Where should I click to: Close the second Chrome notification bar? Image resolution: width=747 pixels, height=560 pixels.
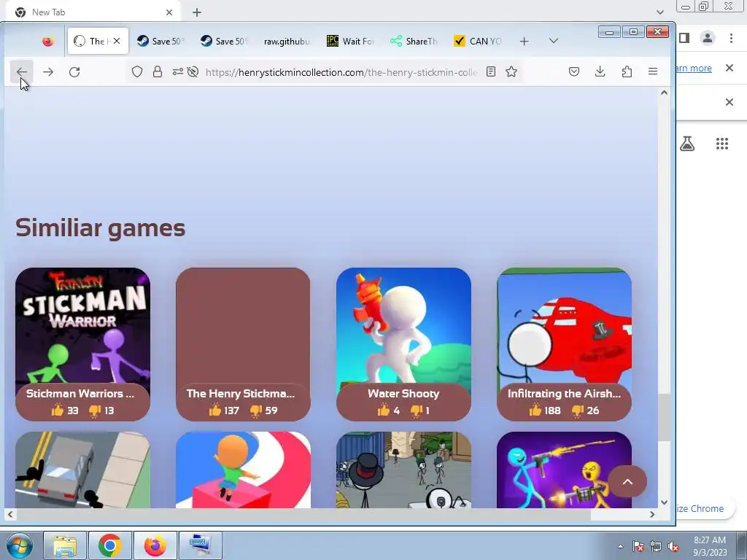pos(729,102)
